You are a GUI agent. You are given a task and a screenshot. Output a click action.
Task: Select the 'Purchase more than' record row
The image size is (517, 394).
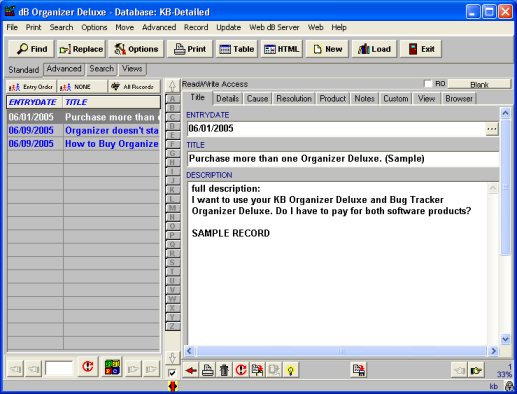coord(83,117)
